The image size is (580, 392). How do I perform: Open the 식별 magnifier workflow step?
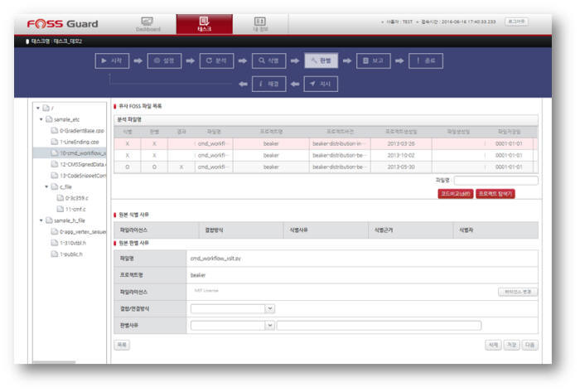pos(273,60)
